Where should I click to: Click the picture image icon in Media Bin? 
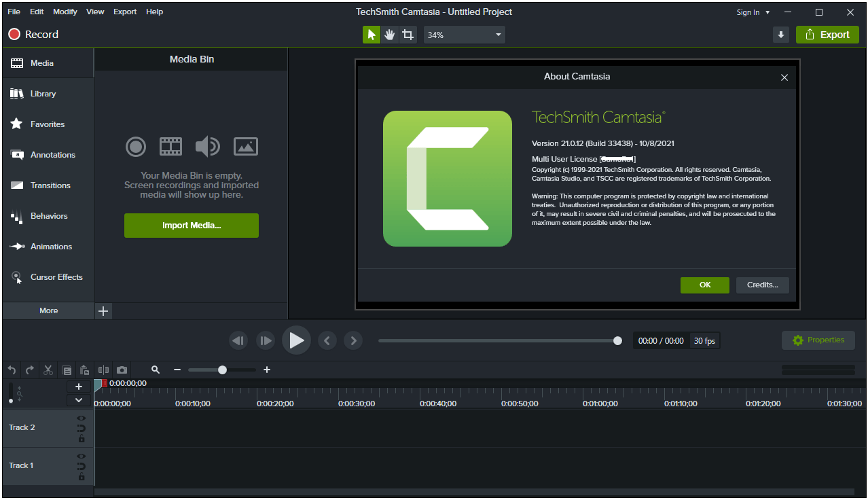(246, 146)
